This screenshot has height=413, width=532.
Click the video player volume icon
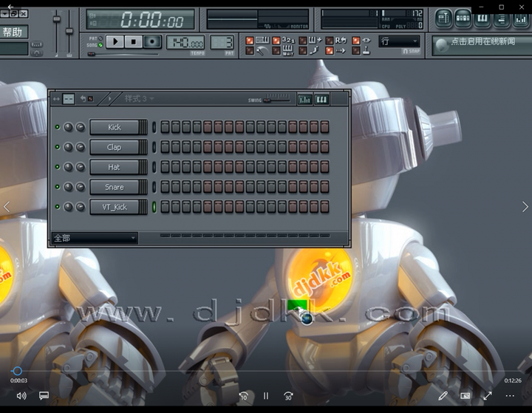tap(21, 396)
